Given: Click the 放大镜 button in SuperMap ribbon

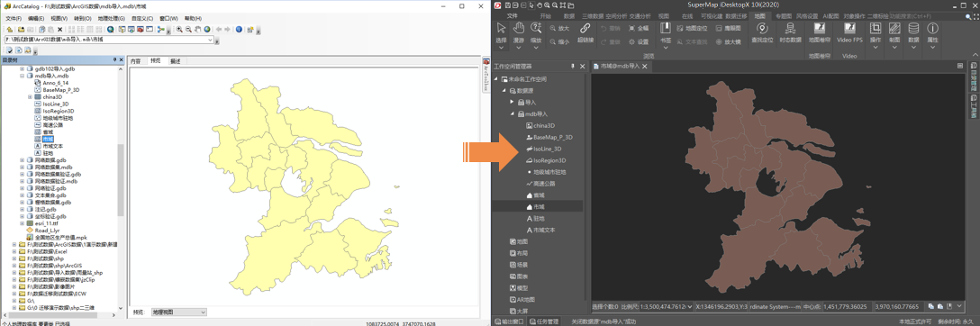Looking at the screenshot, I should click(728, 41).
